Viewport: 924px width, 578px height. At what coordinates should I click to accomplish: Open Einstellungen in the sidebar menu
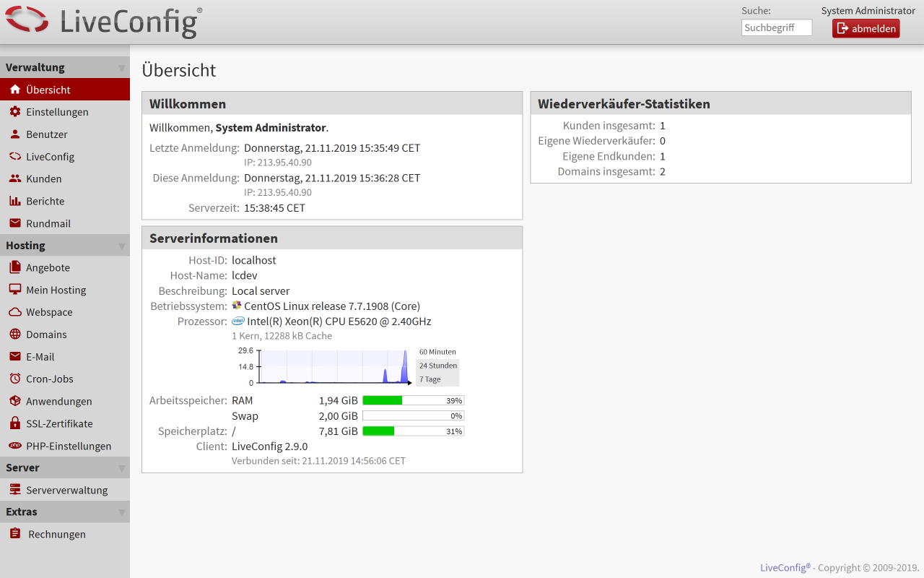point(65,112)
